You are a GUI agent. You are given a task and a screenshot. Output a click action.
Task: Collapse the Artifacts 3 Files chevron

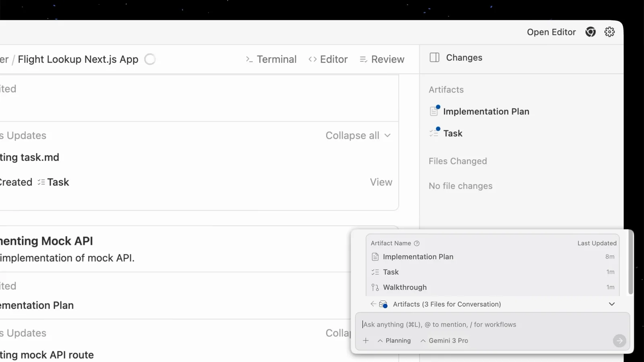click(611, 304)
